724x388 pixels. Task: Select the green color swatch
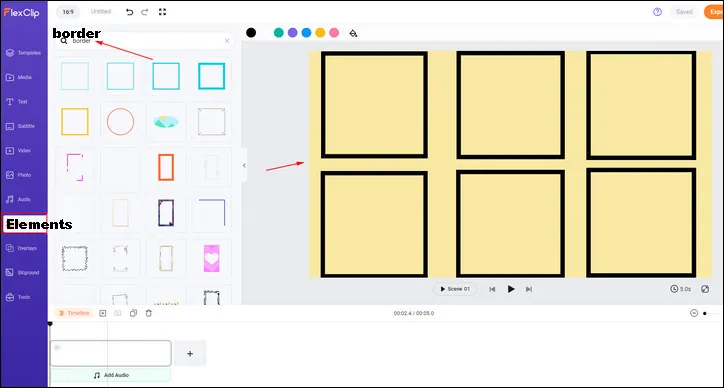coord(278,33)
